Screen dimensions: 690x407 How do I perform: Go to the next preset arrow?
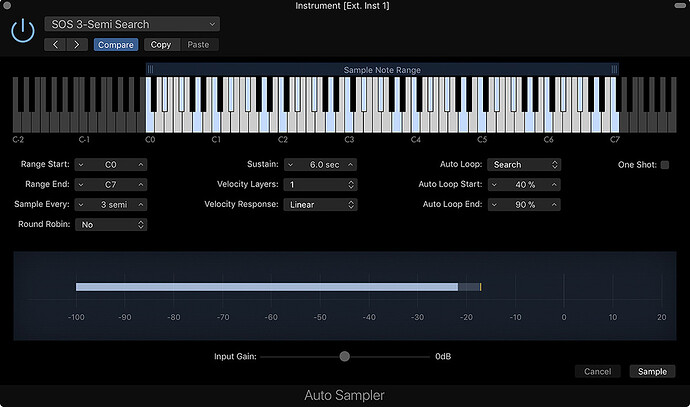[x=77, y=44]
